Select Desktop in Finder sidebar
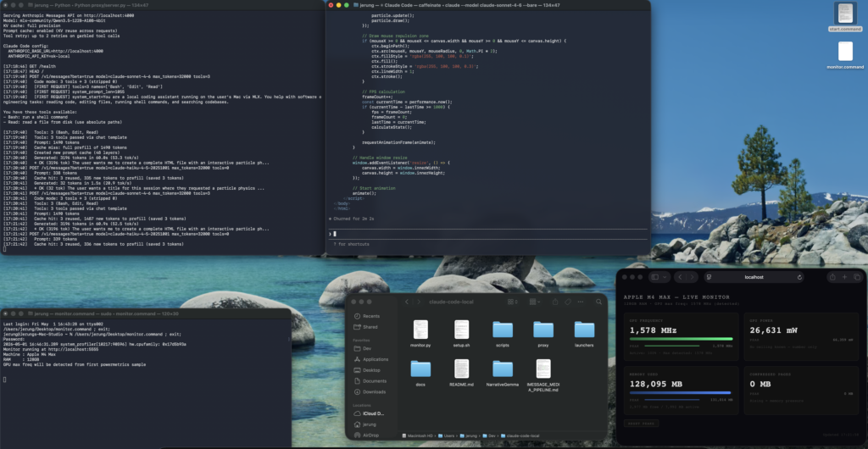The height and width of the screenshot is (449, 868). pyautogui.click(x=367, y=370)
